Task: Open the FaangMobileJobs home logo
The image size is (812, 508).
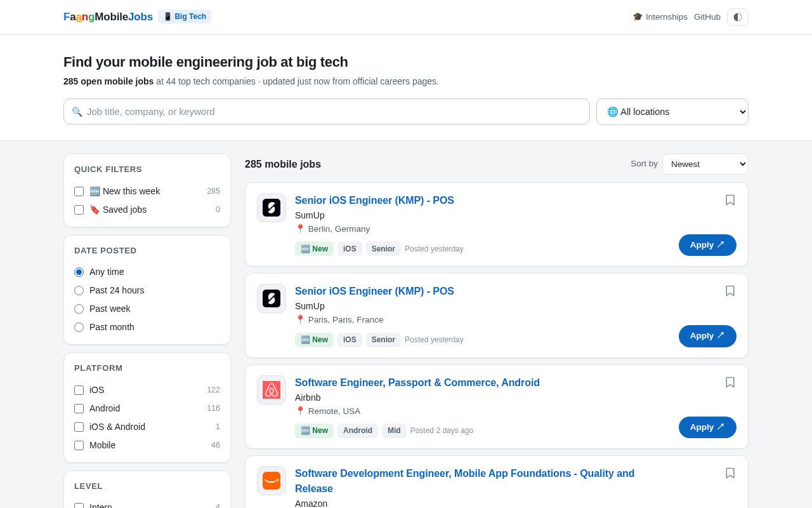Action: (x=108, y=17)
